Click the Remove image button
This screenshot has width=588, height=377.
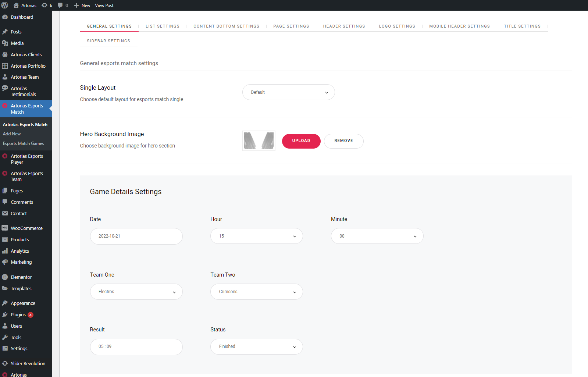coord(344,141)
